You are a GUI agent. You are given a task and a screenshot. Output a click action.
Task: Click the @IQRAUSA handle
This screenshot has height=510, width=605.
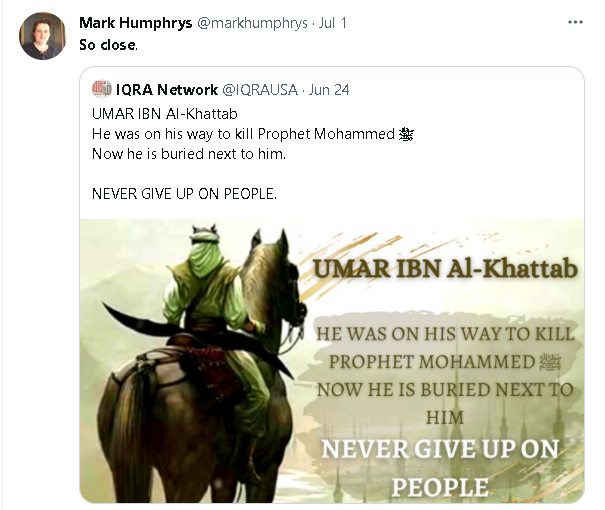point(260,90)
